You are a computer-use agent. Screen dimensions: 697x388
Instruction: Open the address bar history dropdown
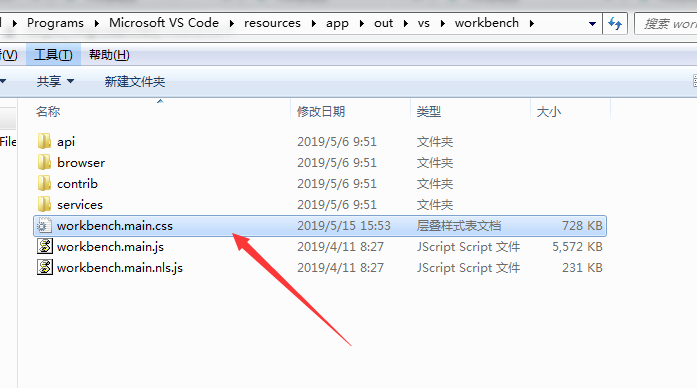592,24
